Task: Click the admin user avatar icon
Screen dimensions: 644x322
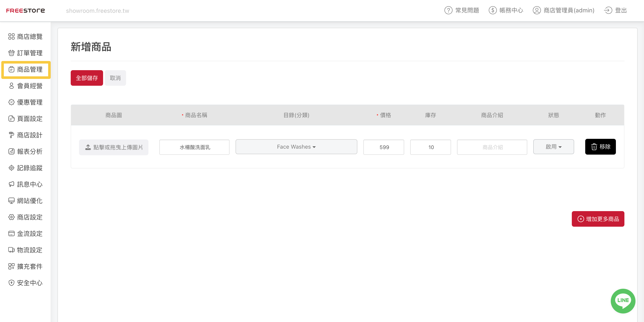Action: pyautogui.click(x=536, y=10)
